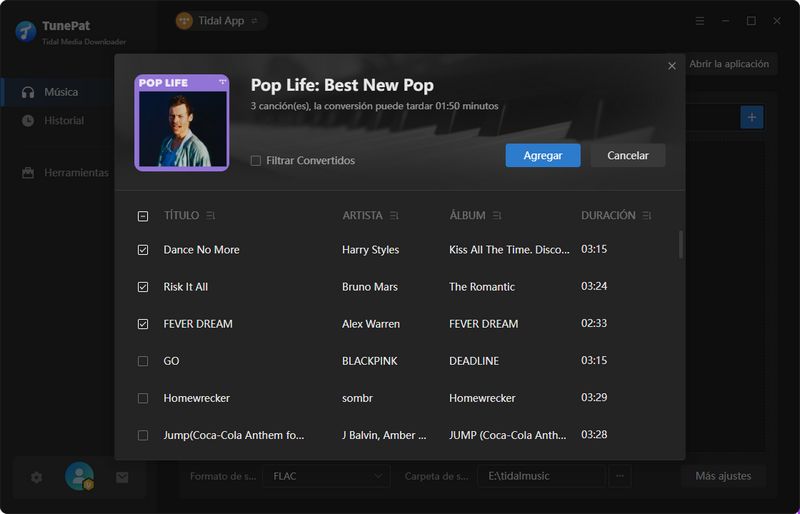800x514 pixels.
Task: Check the GO song checkbox
Action: [x=143, y=361]
